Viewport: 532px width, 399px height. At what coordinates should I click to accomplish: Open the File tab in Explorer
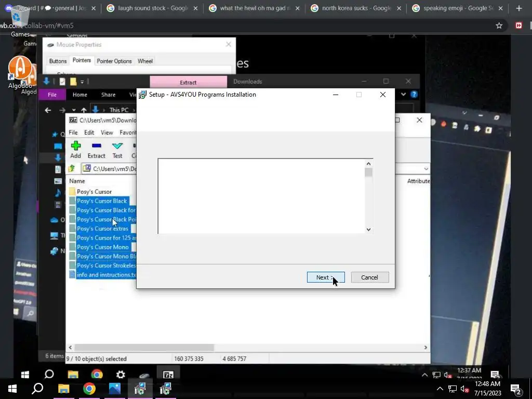[52, 95]
